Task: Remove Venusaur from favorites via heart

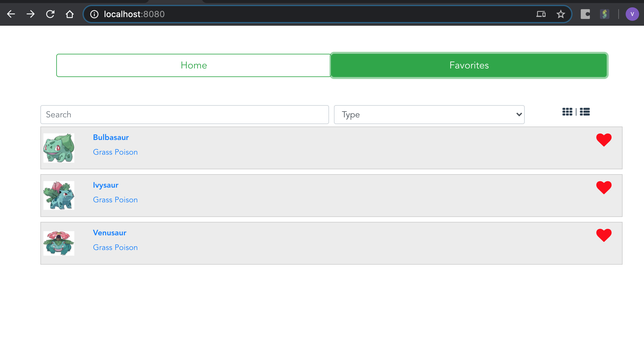Action: tap(604, 235)
